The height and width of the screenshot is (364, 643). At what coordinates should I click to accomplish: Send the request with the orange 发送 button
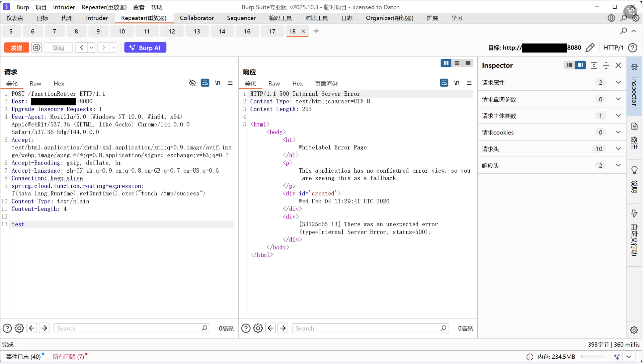[17, 48]
